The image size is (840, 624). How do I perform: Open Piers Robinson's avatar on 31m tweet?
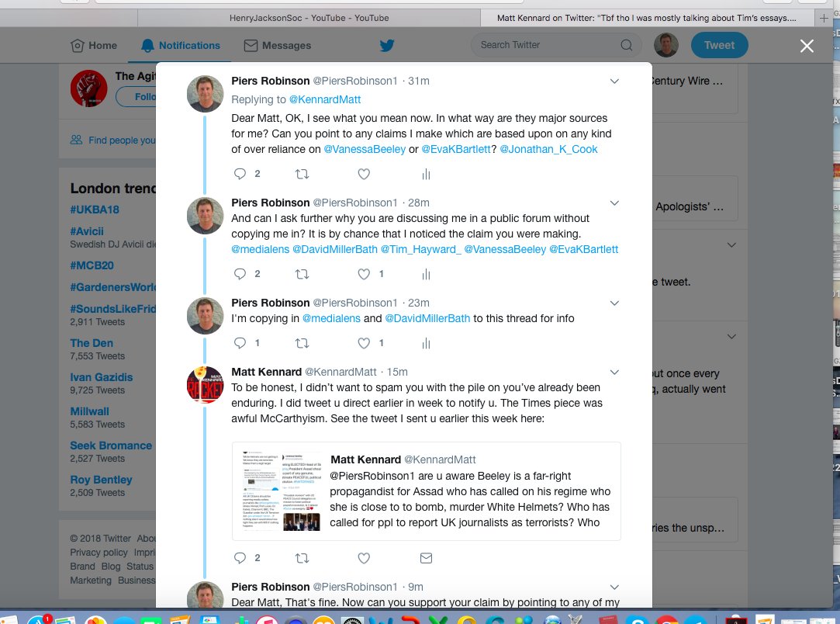pyautogui.click(x=206, y=94)
